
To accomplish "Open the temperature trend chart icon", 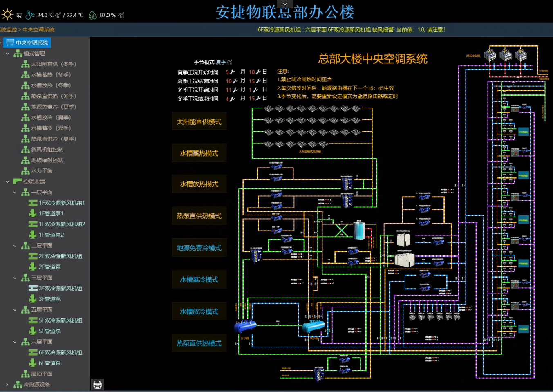I will pos(58,16).
